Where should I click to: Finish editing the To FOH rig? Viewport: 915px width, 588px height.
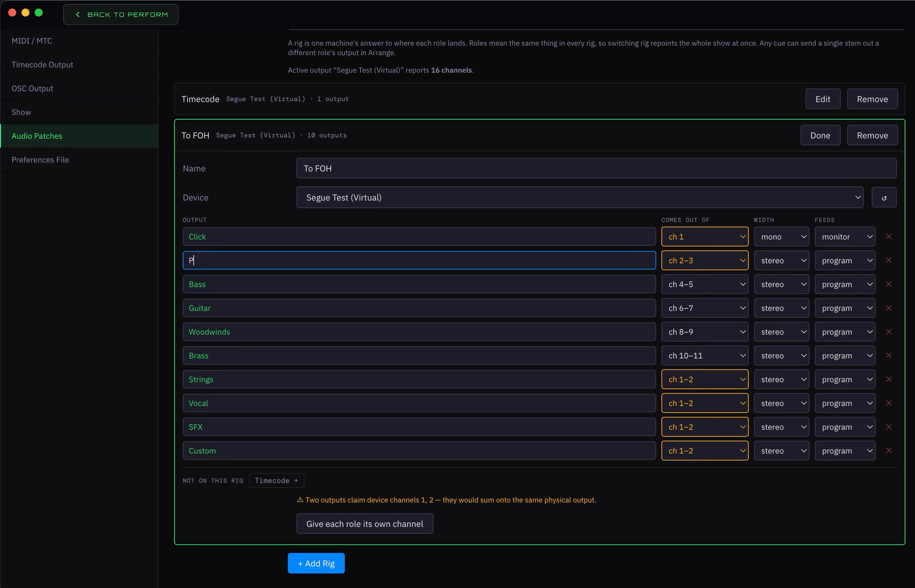coord(820,135)
